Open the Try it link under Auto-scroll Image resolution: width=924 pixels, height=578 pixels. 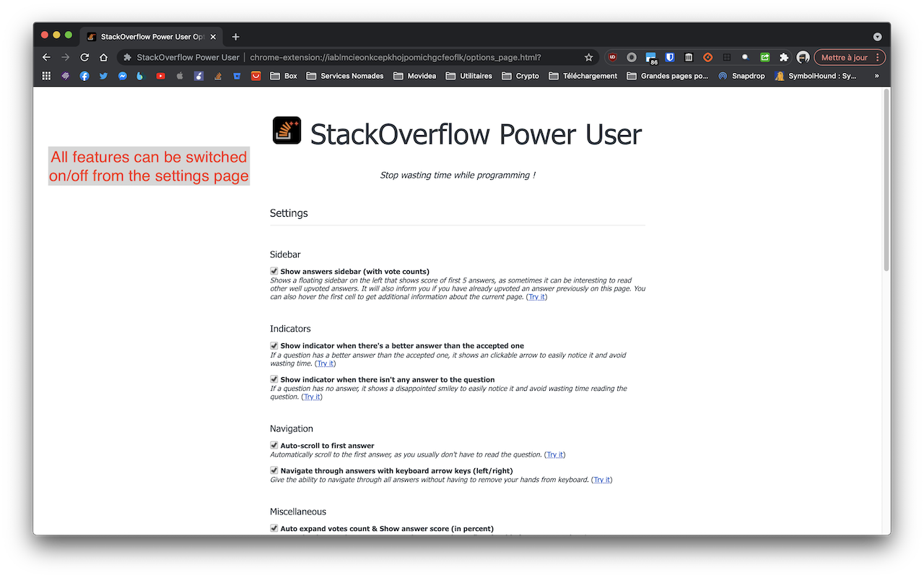click(554, 454)
